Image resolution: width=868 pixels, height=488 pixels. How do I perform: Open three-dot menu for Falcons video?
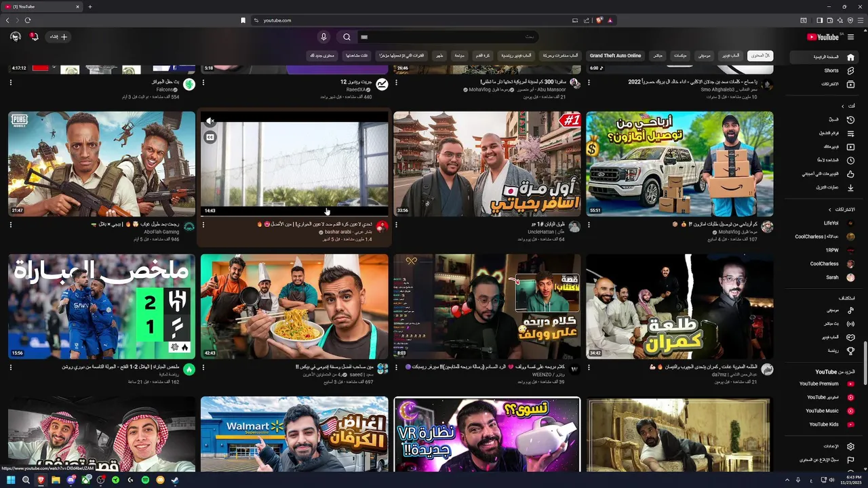[11, 82]
